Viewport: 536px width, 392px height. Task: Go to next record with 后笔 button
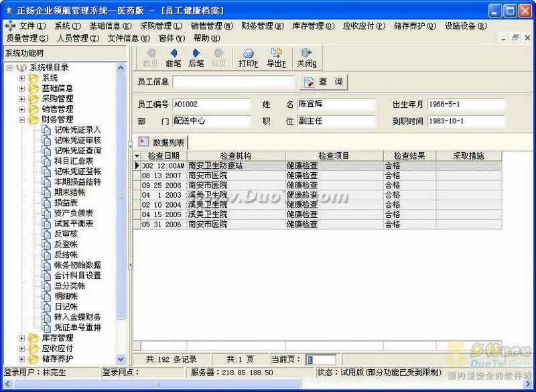tap(196, 58)
